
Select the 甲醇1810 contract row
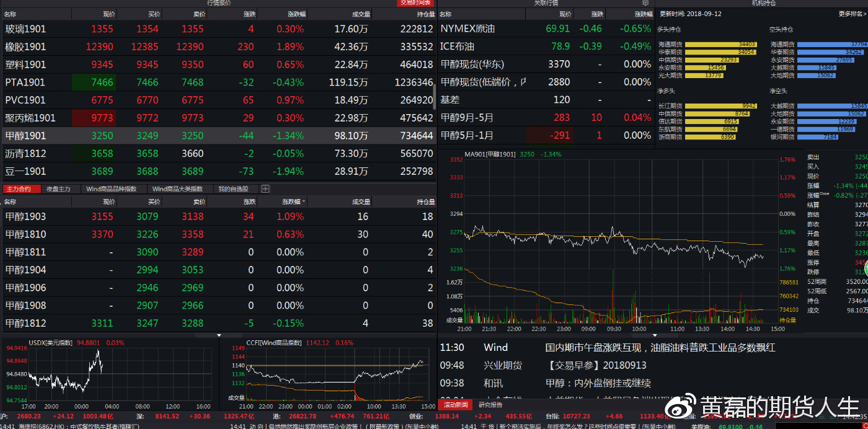tap(218, 234)
